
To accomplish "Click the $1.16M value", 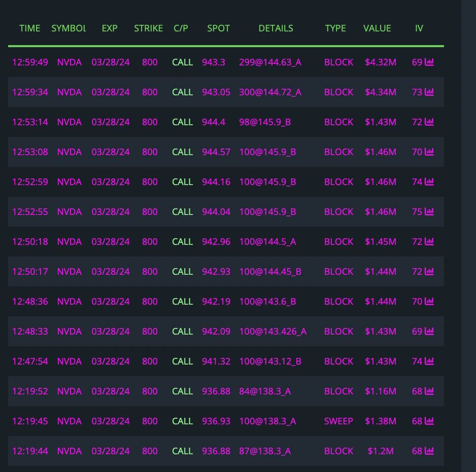I will click(x=381, y=391).
